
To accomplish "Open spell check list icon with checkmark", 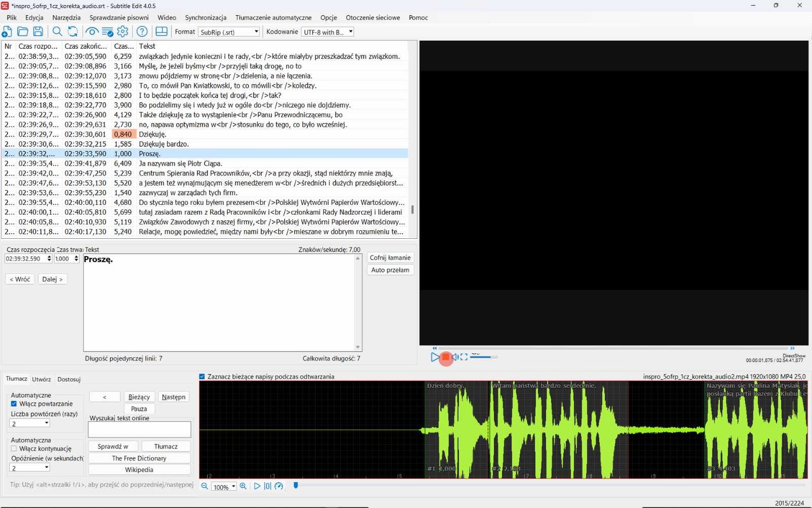I will coord(108,31).
